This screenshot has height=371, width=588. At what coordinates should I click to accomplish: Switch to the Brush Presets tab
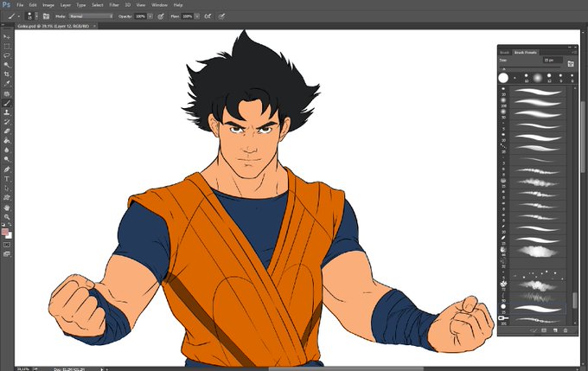point(526,53)
